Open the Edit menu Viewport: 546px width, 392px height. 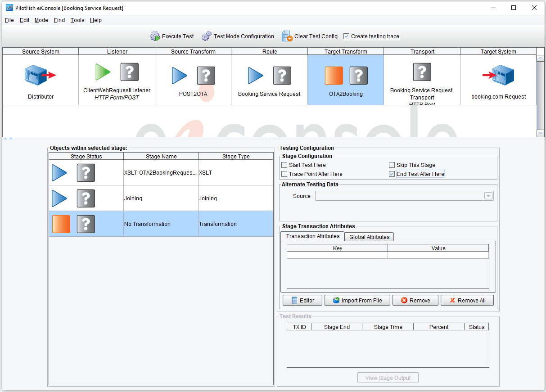pos(24,20)
